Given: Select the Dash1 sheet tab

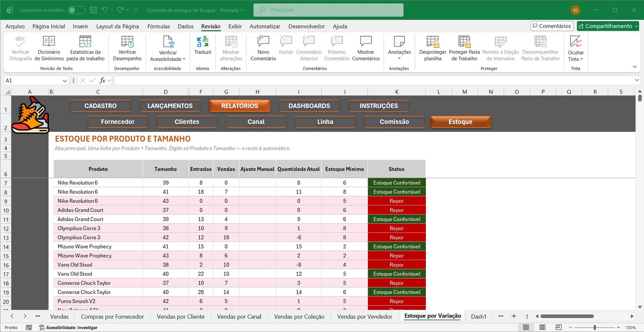Looking at the screenshot, I should tap(479, 317).
